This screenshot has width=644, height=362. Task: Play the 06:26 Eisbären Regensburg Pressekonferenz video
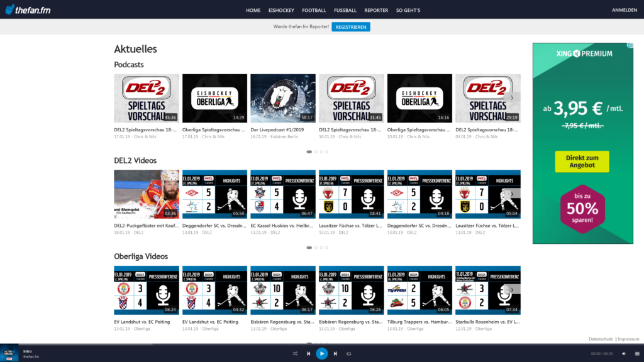click(x=351, y=290)
